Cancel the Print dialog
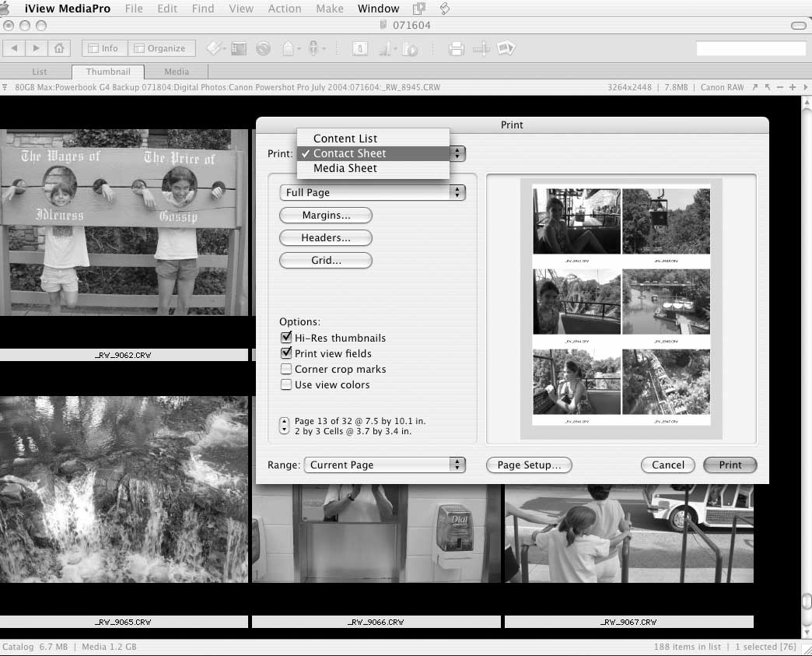The image size is (812, 656). pyautogui.click(x=668, y=465)
